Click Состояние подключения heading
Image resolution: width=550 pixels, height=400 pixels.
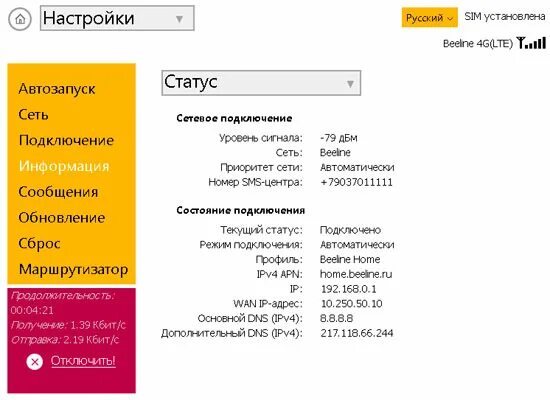click(x=241, y=211)
